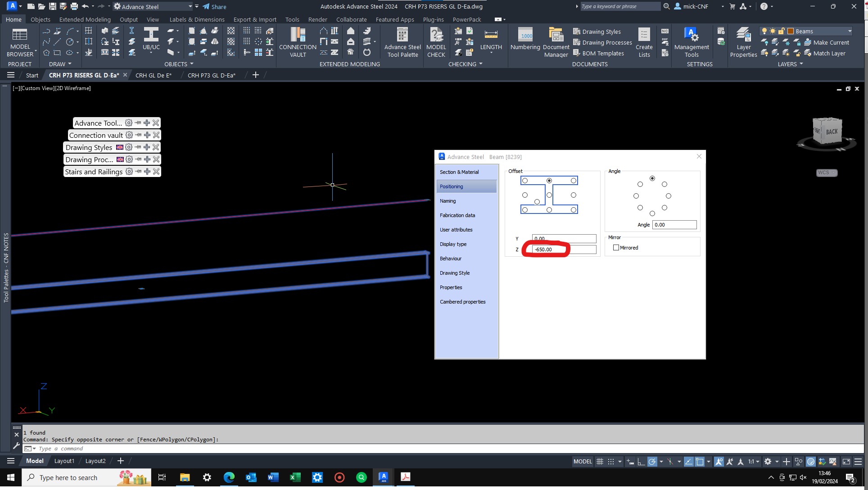Open Management Tools in Settings panel
The image size is (868, 490).
[x=691, y=41]
